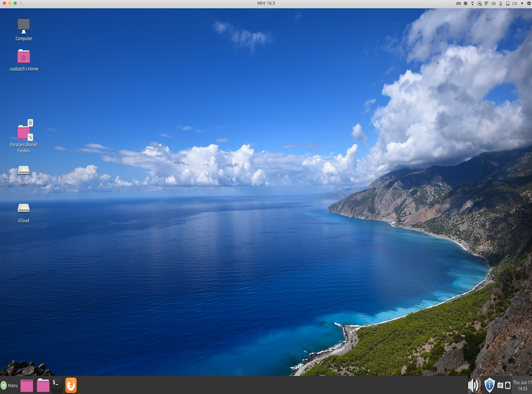Click the hard disk icon in the title bar
The width and height of the screenshot is (532, 394).
(x=507, y=3)
